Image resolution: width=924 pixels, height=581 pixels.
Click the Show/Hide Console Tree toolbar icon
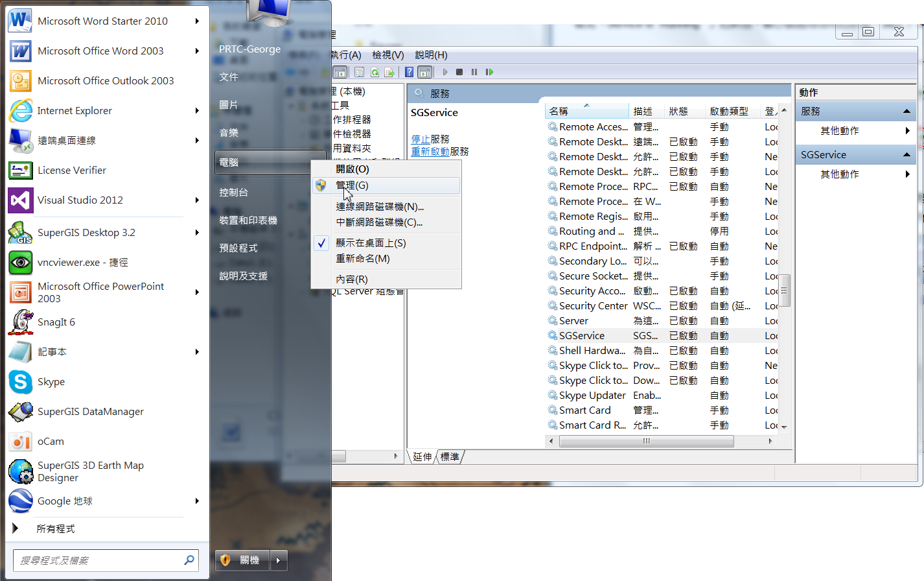pos(340,72)
